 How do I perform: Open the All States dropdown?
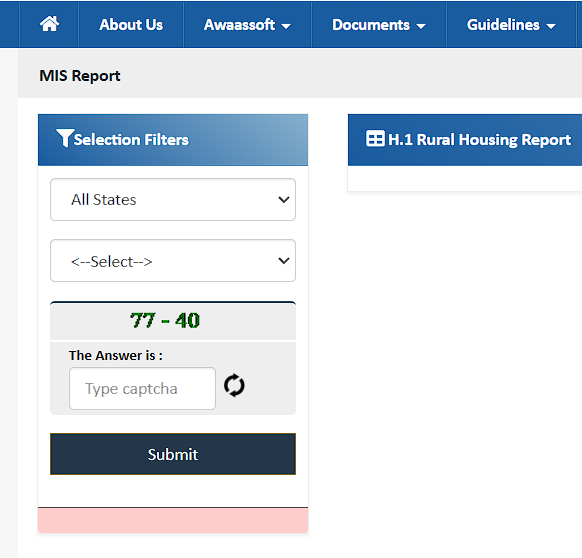[173, 200]
